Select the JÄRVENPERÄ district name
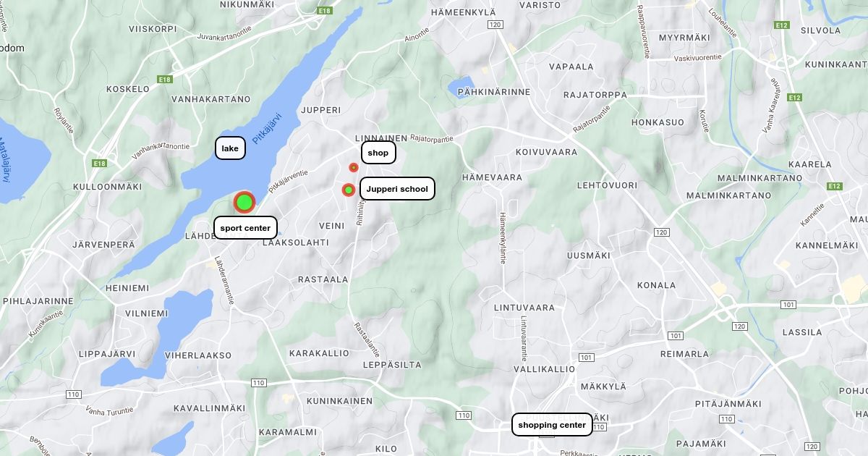 click(x=103, y=245)
